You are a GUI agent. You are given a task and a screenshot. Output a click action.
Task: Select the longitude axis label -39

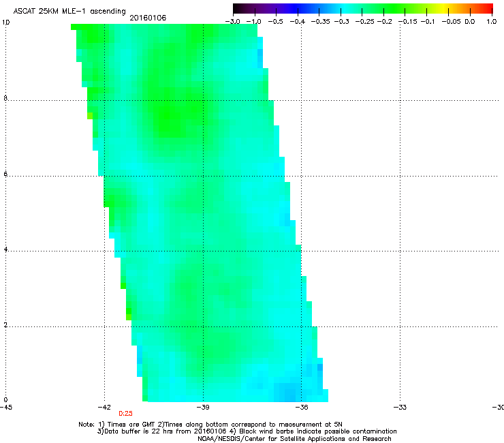(203, 408)
